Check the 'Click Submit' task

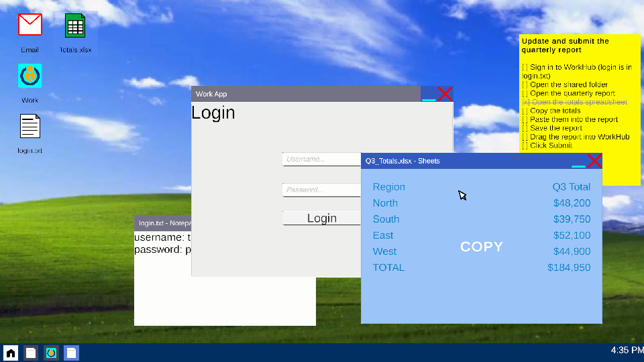pyautogui.click(x=525, y=145)
